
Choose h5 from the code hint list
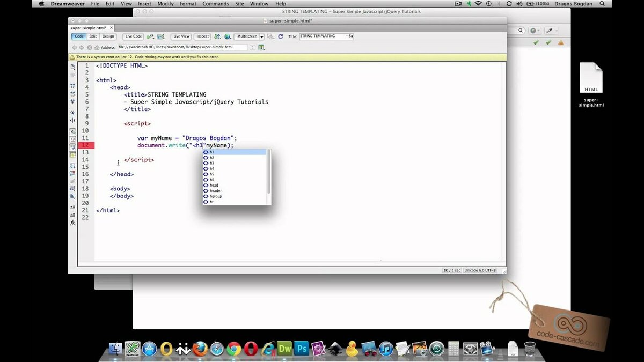click(234, 174)
